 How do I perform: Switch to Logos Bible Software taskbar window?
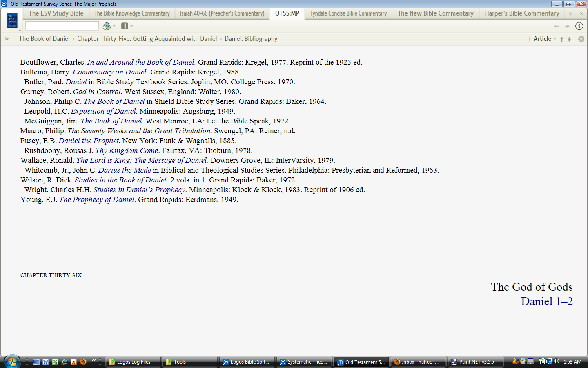pos(247,362)
